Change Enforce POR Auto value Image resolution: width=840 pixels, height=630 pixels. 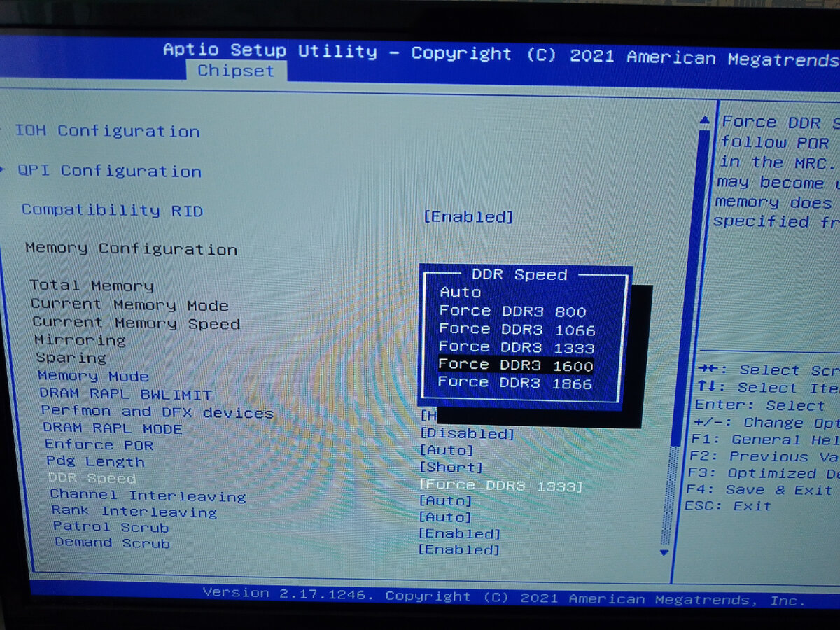(447, 450)
